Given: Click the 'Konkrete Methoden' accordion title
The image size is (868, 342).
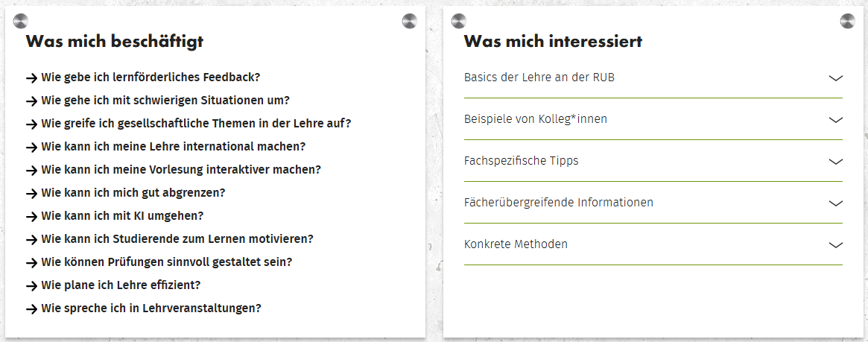Looking at the screenshot, I should pyautogui.click(x=516, y=244).
